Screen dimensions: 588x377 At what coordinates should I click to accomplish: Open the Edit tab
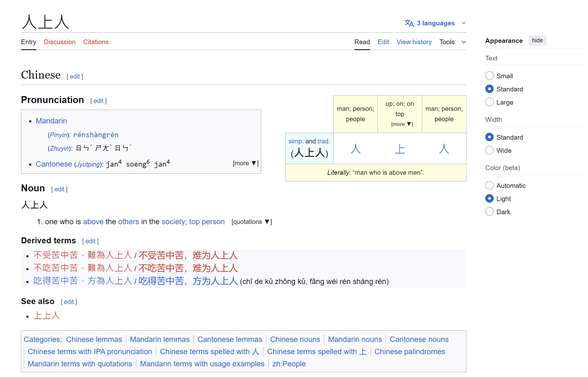383,42
